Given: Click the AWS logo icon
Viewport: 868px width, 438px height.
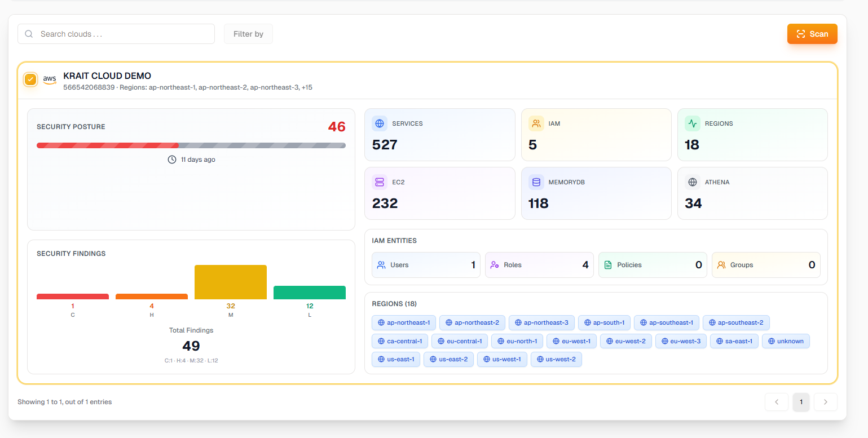Looking at the screenshot, I should [50, 79].
